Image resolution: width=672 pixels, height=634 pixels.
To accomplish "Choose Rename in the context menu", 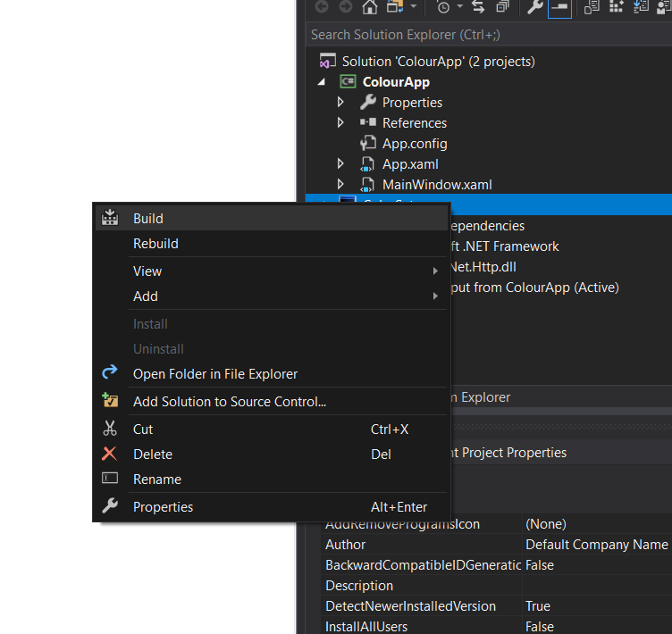I will (272, 480).
